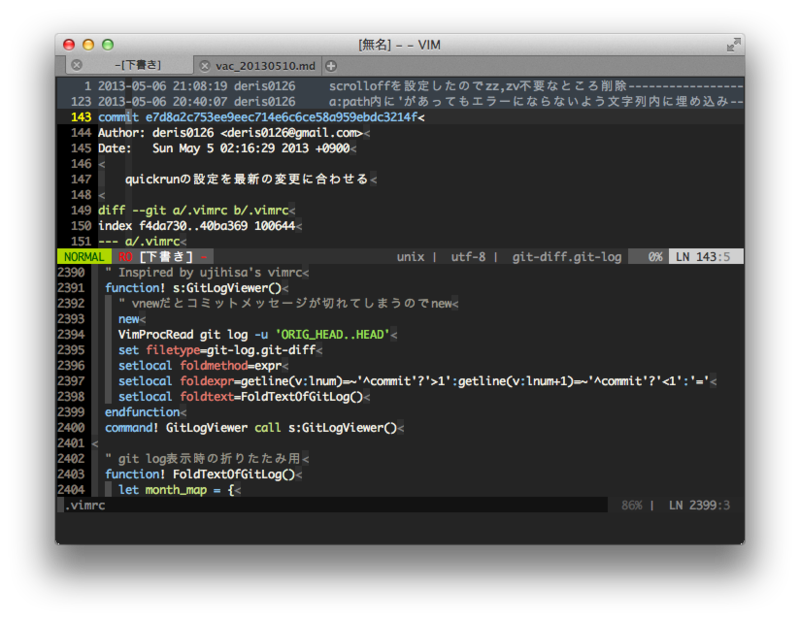Image resolution: width=800 pixels, height=621 pixels.
Task: Click the 'LN 2399:3' position in the lower status line
Action: coord(699,505)
